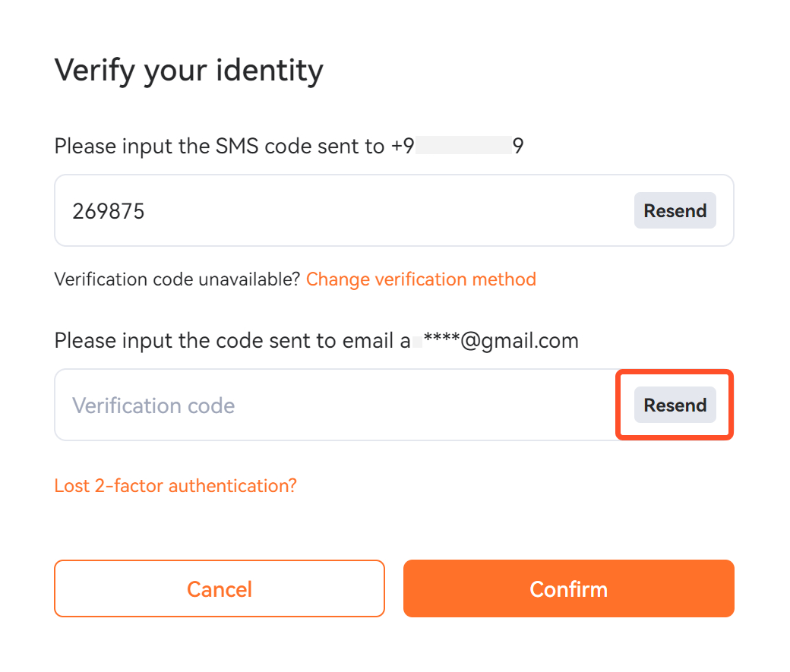Viewport: 790px width, 672px height.
Task: Place cursor on the entered code 269875
Action: coord(109,211)
